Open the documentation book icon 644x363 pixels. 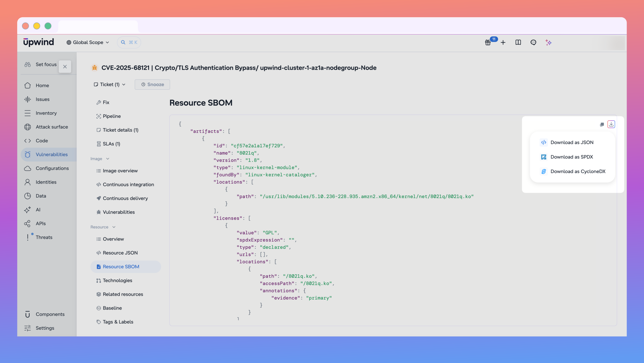[x=518, y=42]
